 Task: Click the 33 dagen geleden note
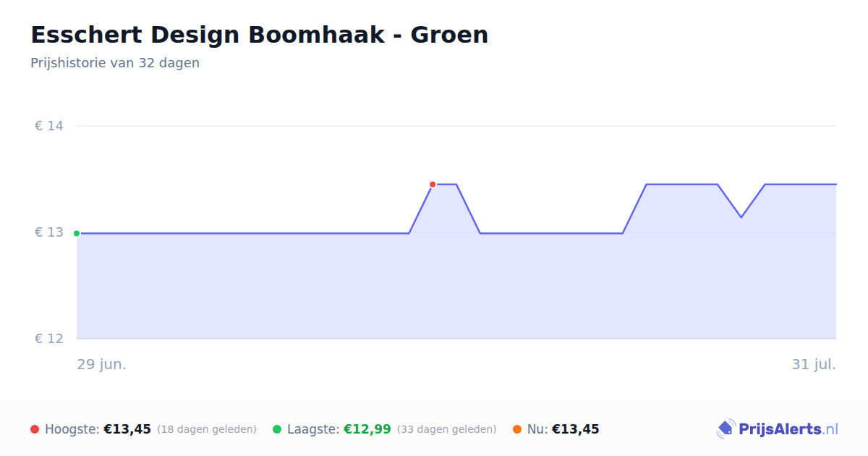click(x=447, y=429)
